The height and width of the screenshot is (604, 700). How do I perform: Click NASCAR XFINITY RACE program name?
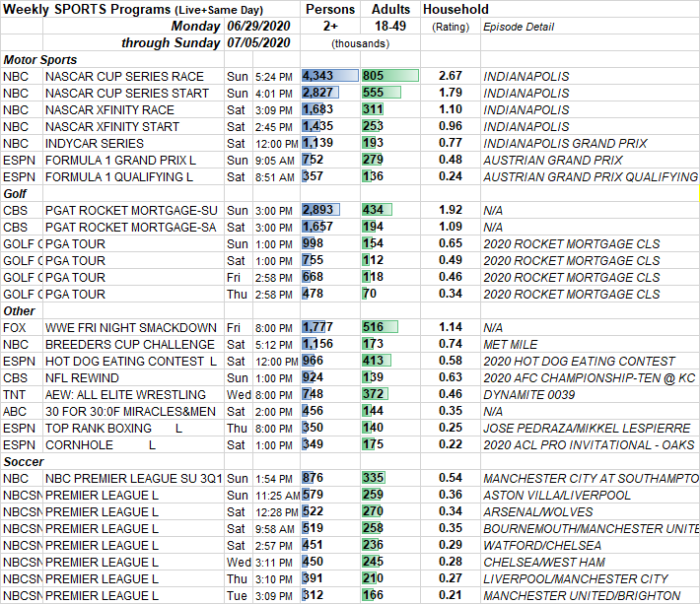point(109,110)
